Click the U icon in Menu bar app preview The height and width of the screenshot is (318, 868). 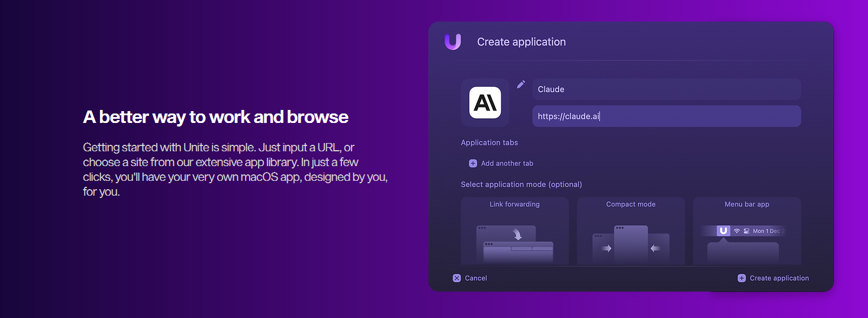[723, 231]
